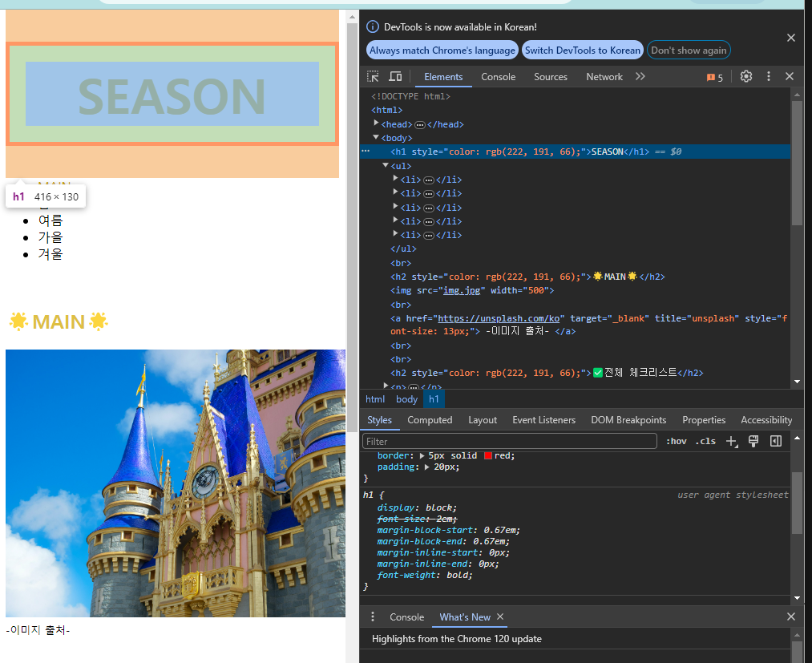Image resolution: width=812 pixels, height=663 pixels.
Task: Expand the border shorthand property
Action: [422, 456]
